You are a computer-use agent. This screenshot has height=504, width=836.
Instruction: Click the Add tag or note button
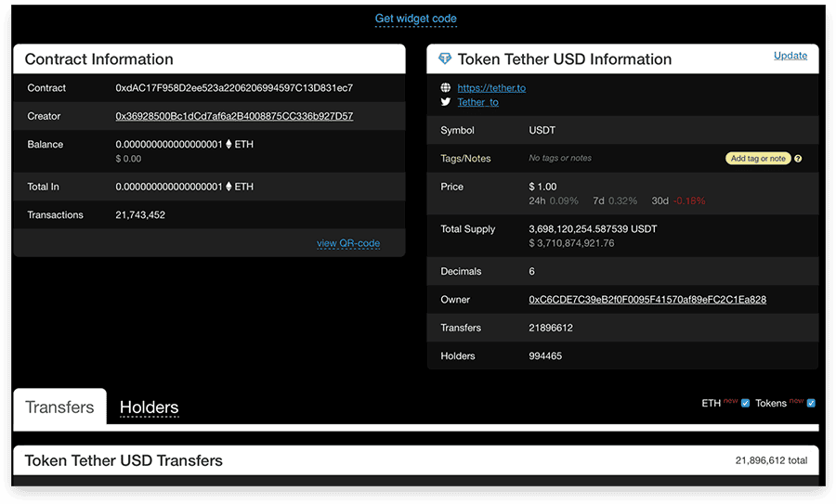click(758, 158)
